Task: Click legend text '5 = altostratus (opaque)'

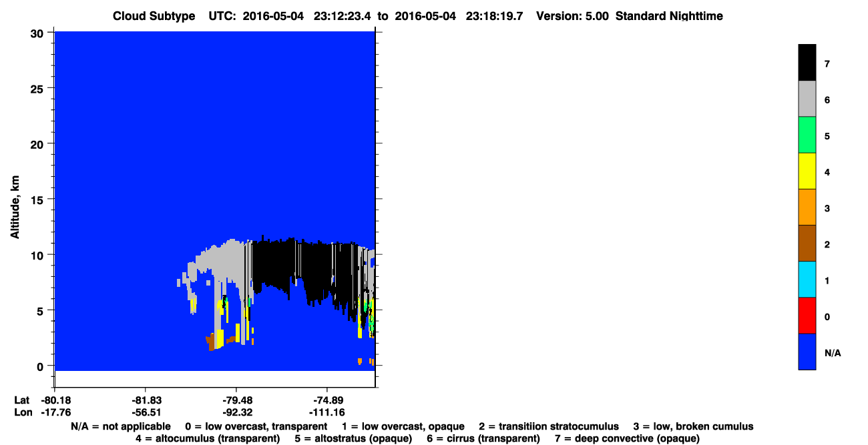Action: [x=353, y=438]
